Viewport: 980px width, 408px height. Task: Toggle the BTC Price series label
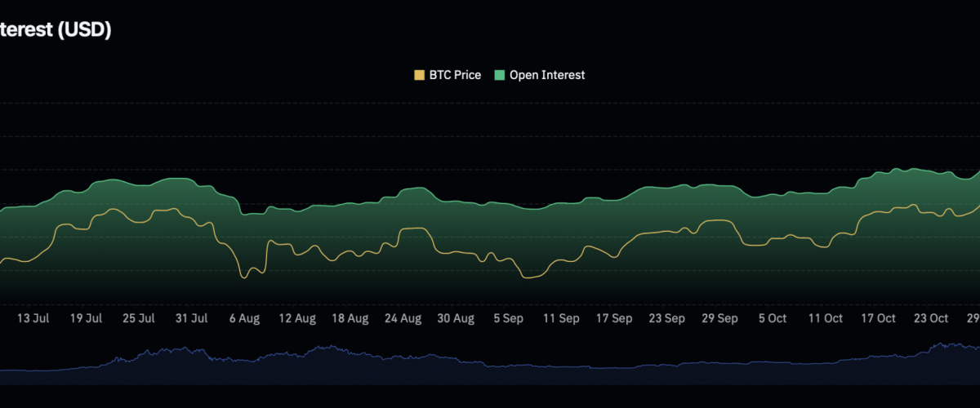[455, 75]
